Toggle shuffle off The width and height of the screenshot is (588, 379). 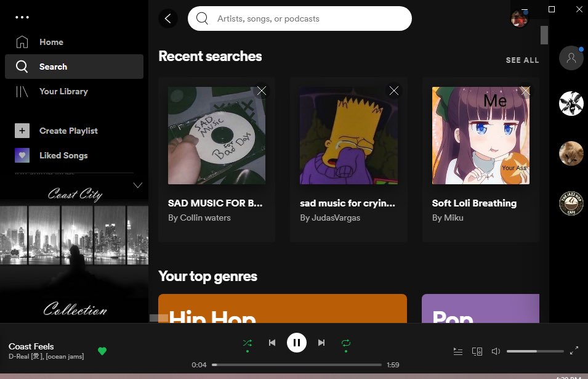click(x=247, y=343)
